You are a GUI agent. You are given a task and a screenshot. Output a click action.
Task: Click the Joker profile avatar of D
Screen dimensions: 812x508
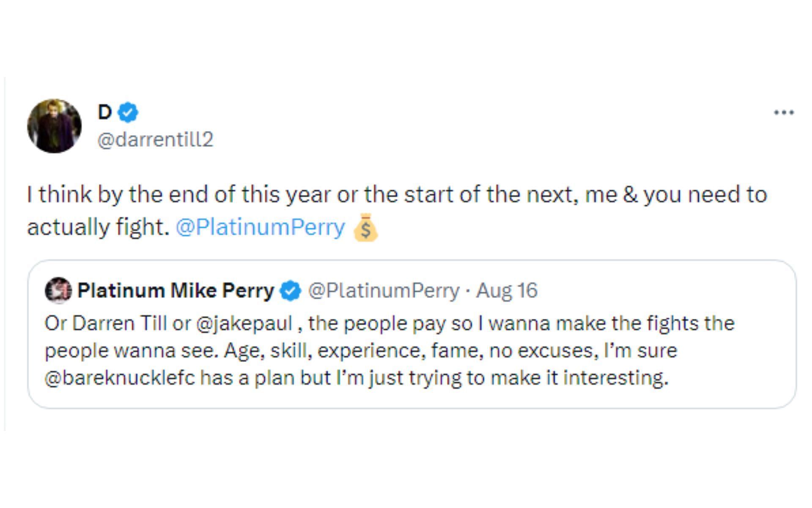[x=54, y=126]
